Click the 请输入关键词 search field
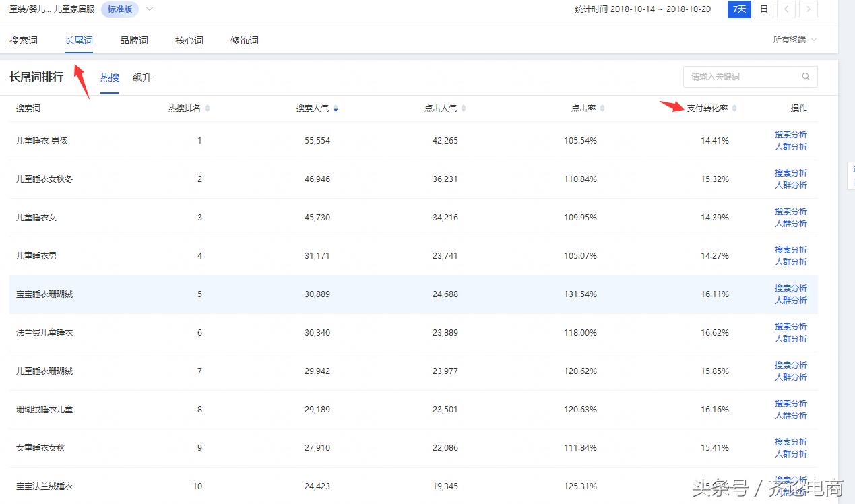 click(x=741, y=77)
